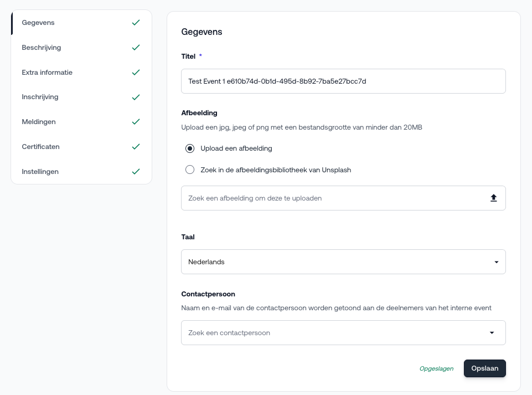The height and width of the screenshot is (395, 532).
Task: Select the 'Upload een afbeelding' radio button
Action: [190, 148]
